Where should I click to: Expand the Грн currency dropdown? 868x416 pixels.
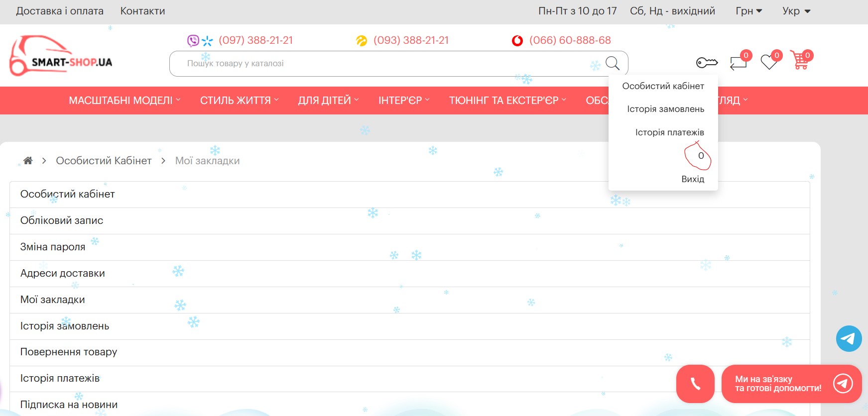[748, 11]
